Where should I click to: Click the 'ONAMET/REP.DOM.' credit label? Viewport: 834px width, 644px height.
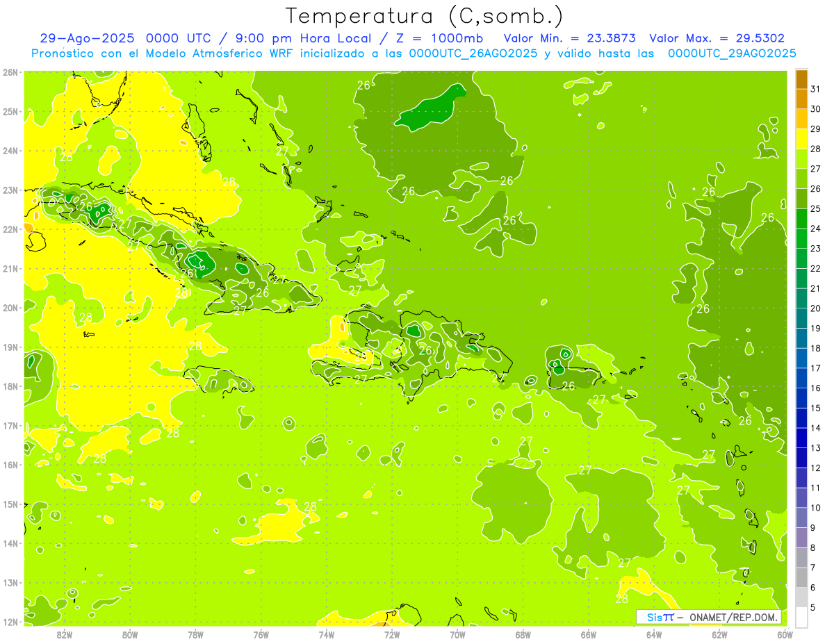coord(734,618)
